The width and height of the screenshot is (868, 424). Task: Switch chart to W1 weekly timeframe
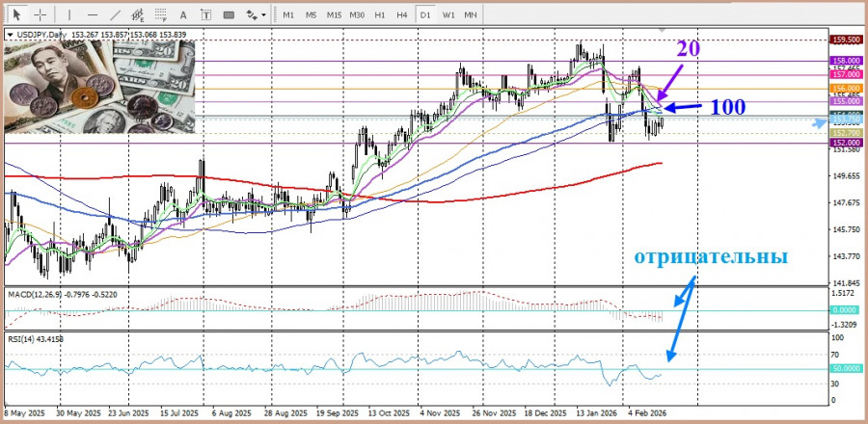(x=449, y=14)
